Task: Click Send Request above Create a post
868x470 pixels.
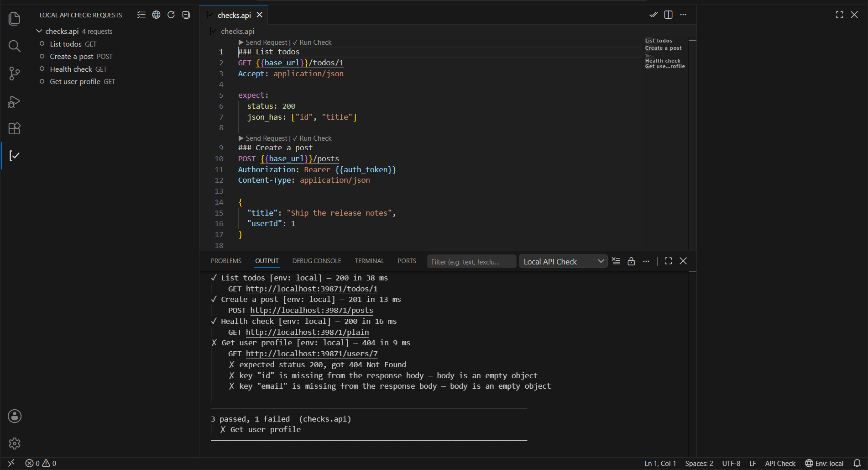Action: pyautogui.click(x=263, y=138)
